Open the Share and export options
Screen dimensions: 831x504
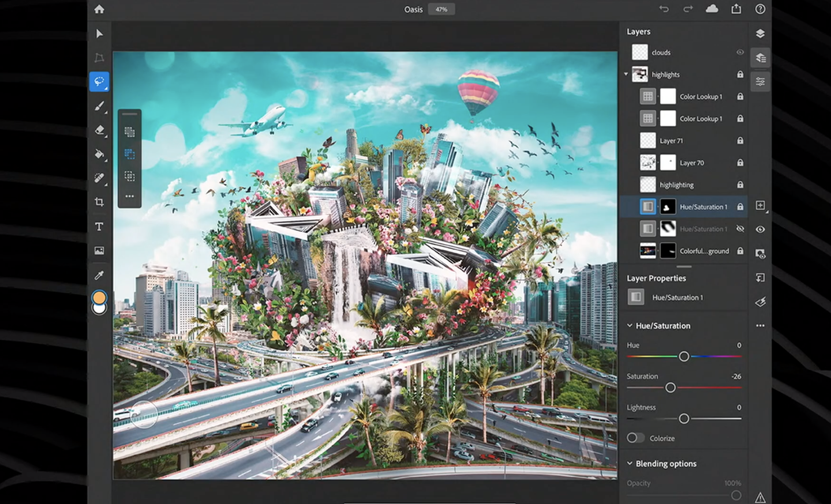pyautogui.click(x=736, y=9)
